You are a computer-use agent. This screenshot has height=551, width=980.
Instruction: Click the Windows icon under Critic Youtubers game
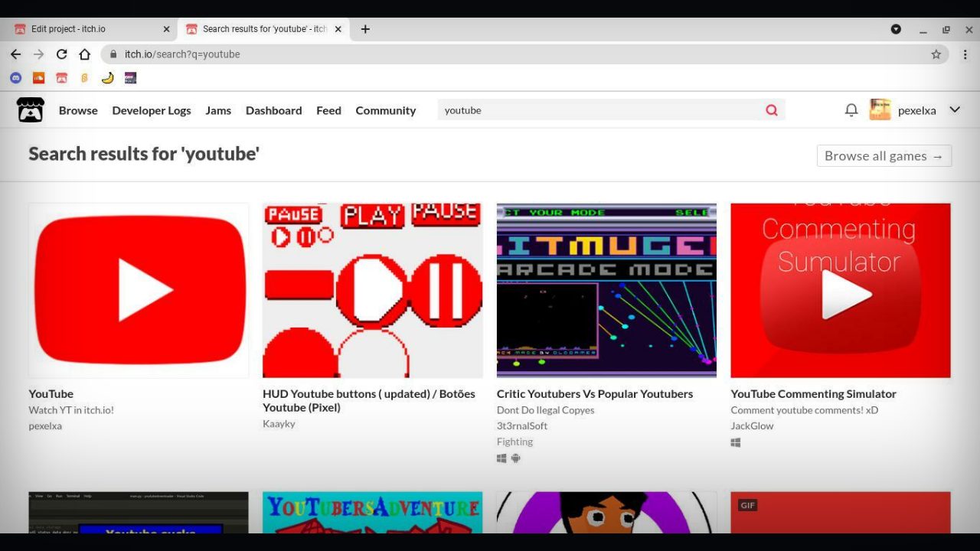pyautogui.click(x=501, y=458)
